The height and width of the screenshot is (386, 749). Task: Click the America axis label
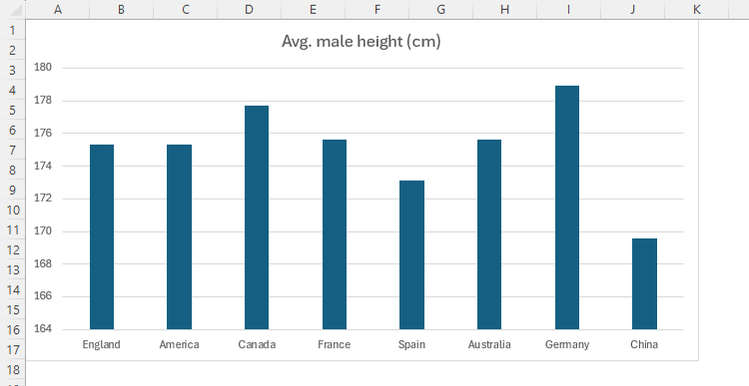[x=179, y=344]
